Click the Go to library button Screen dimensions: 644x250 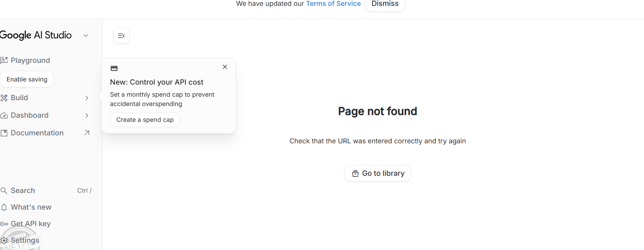pos(378,173)
